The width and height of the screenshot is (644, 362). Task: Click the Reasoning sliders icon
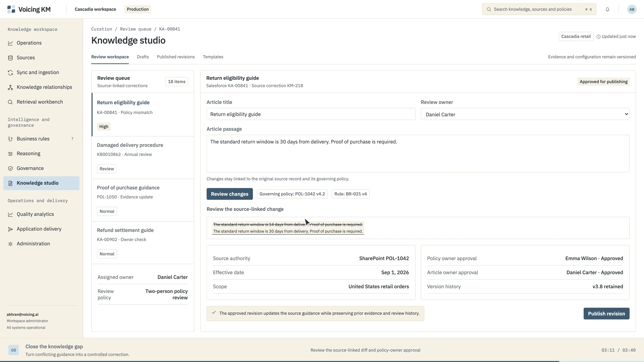pos(10,154)
